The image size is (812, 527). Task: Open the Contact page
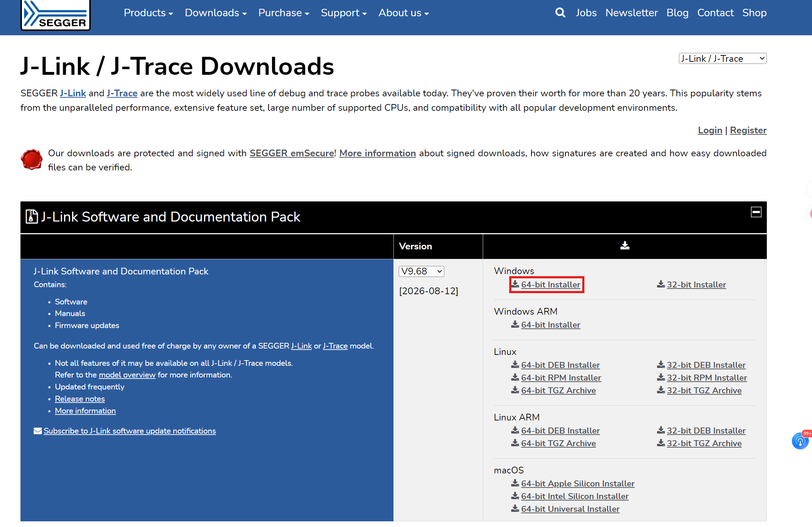(715, 13)
